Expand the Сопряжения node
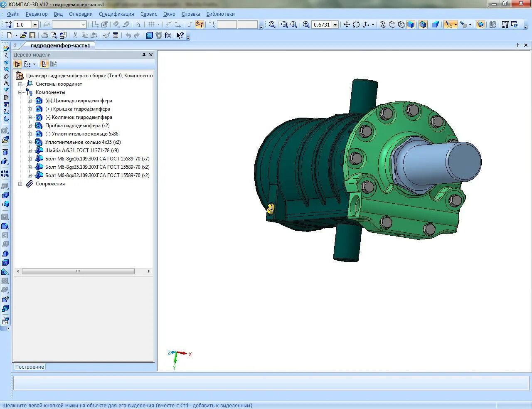Viewport: 532px width, 409px height. tap(20, 184)
